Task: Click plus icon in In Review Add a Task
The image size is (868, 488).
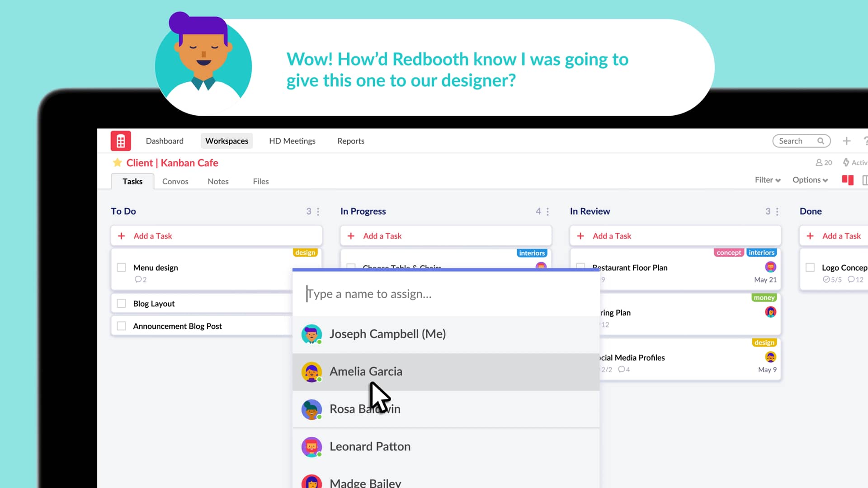Action: [580, 236]
